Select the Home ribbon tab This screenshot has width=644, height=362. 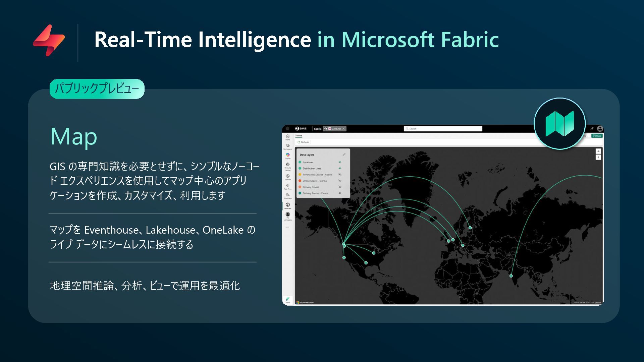tap(299, 136)
